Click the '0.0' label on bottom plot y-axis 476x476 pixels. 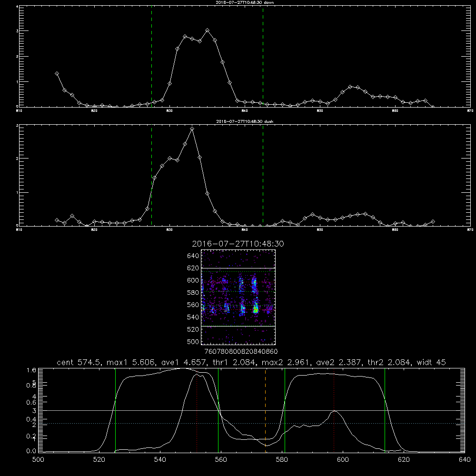[31, 451]
